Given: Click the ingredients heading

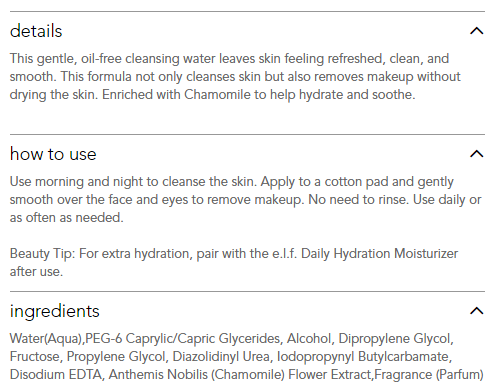Looking at the screenshot, I should 55,312.
